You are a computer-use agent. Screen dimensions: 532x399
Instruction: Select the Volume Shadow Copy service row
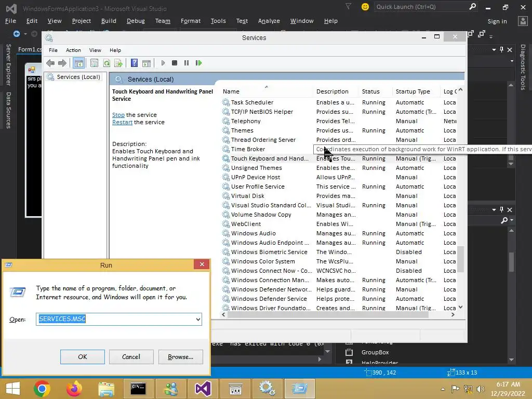339,215
